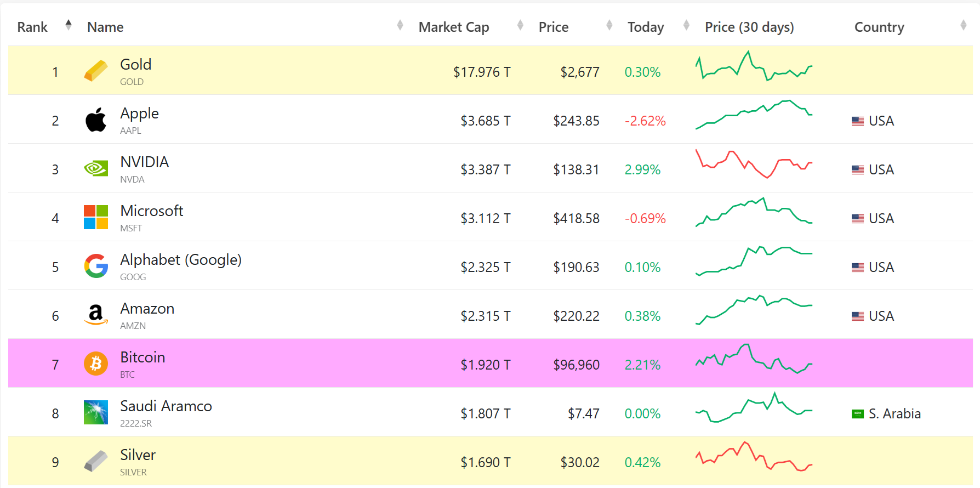This screenshot has width=980, height=488.
Task: Click the Price column header label
Action: [554, 27]
